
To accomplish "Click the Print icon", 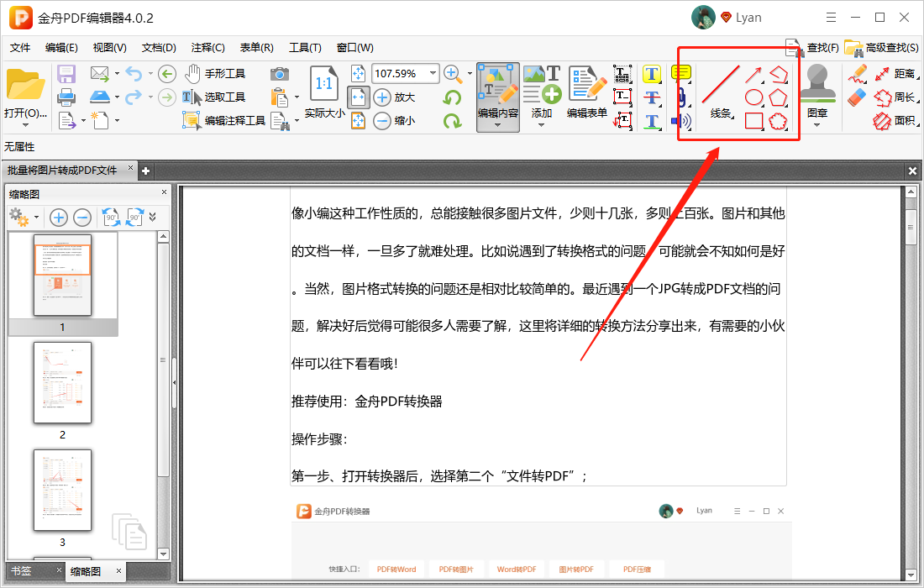I will (66, 97).
